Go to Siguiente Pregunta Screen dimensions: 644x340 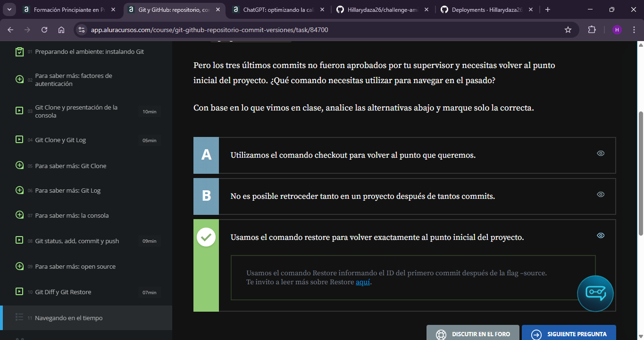(569, 333)
